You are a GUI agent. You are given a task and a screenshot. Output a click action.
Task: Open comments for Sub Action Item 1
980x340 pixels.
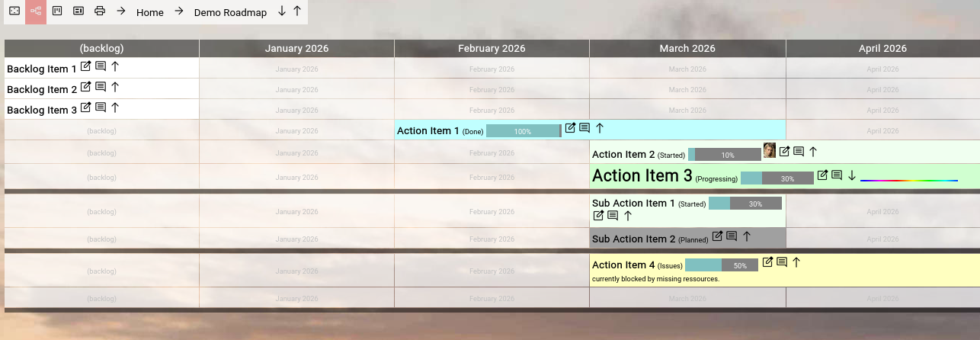pos(613,216)
